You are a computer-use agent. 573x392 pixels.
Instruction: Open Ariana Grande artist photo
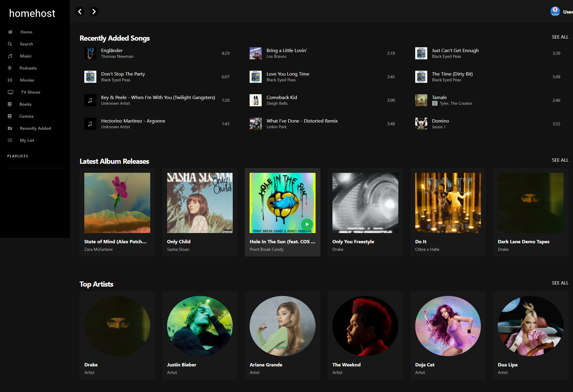click(x=282, y=326)
